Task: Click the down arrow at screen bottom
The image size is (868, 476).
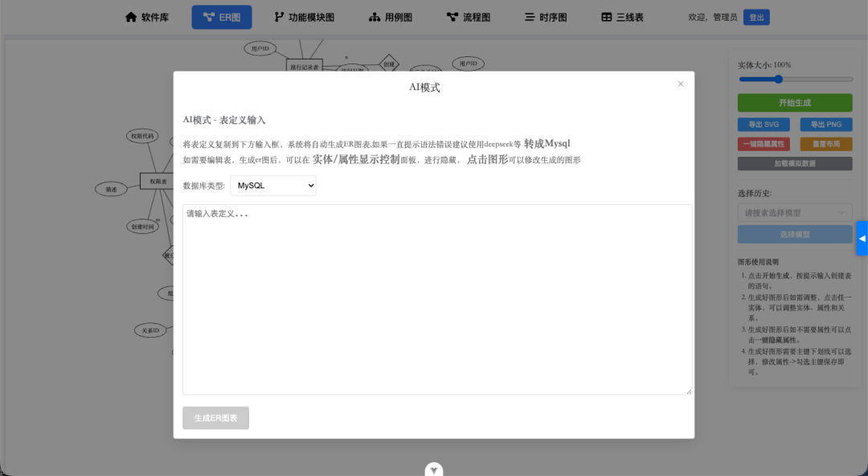Action: pos(434,470)
